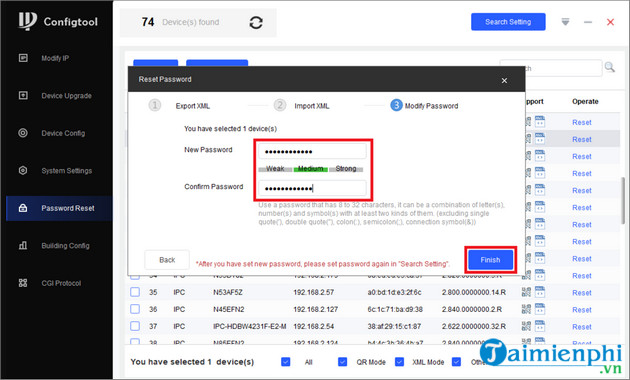Select MAC address 38:af:29:15:c1:87
630x380 pixels.
point(394,326)
